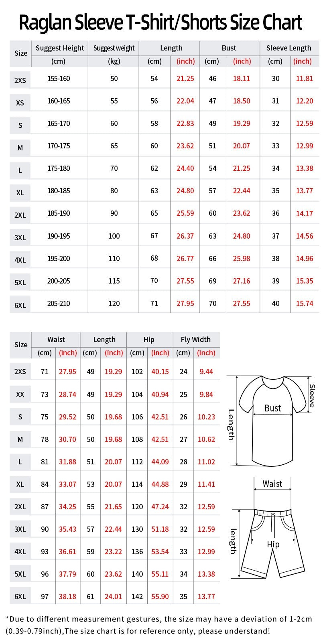Click the 15.74 sleeve length inch value
The image size is (321, 644).
click(x=305, y=304)
